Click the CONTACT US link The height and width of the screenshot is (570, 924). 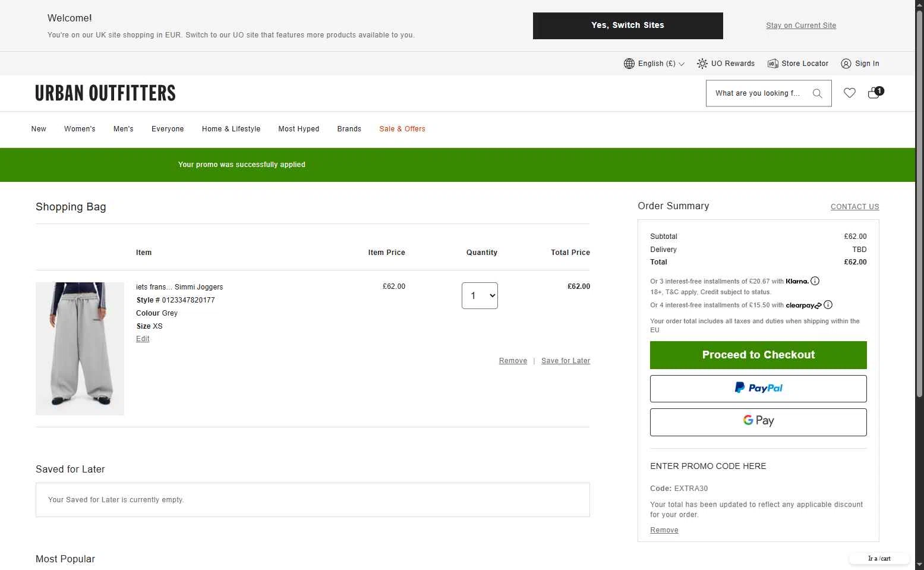point(854,207)
